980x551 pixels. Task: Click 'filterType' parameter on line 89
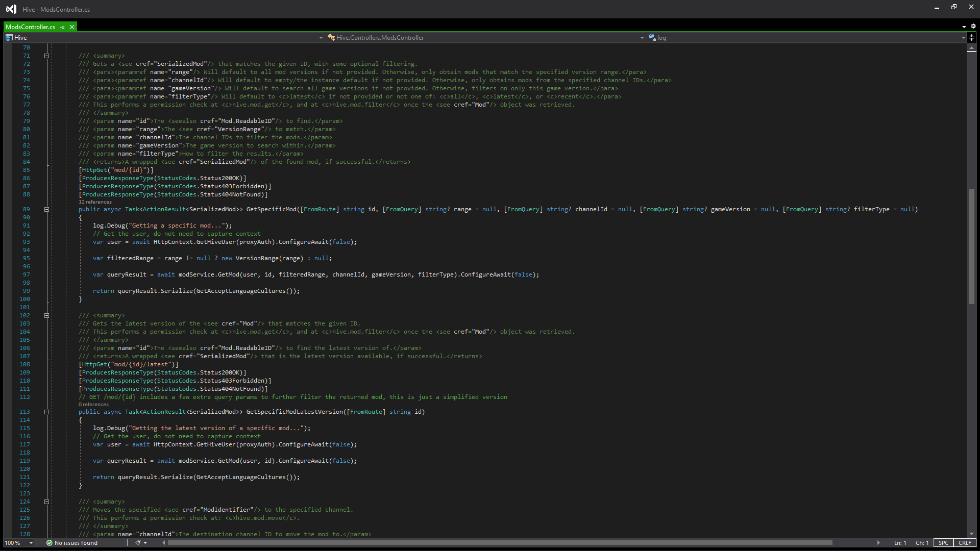(871, 209)
